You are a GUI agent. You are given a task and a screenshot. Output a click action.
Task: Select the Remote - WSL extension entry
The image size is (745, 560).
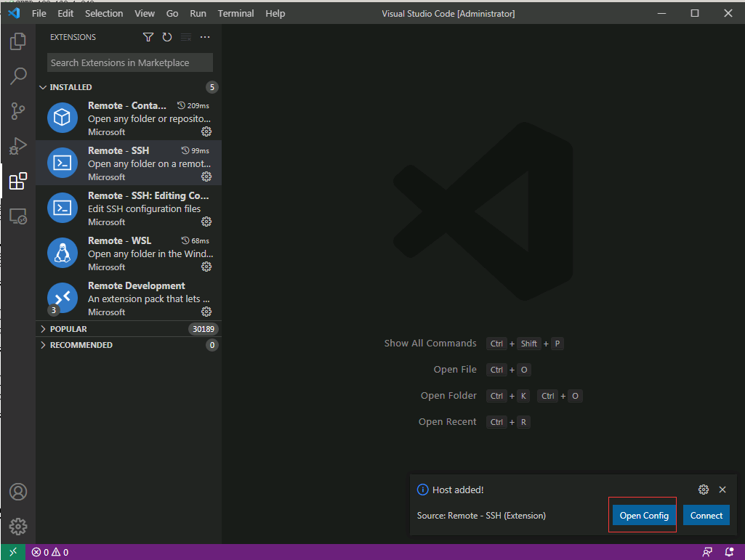point(128,253)
